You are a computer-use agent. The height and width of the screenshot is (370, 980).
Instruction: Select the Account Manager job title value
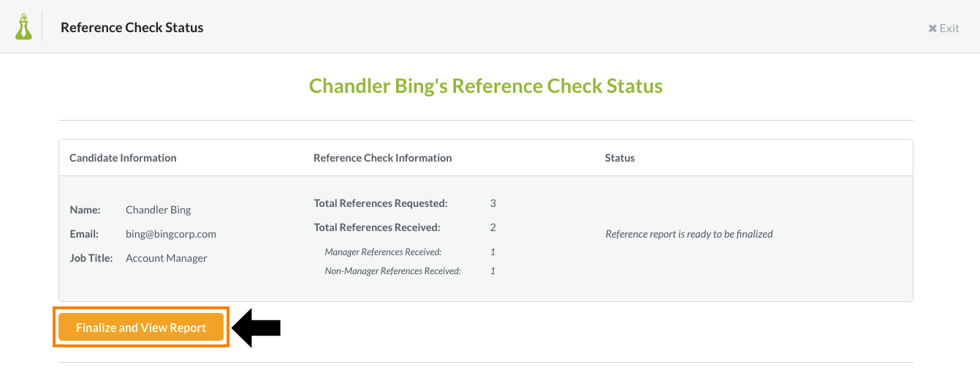(167, 258)
